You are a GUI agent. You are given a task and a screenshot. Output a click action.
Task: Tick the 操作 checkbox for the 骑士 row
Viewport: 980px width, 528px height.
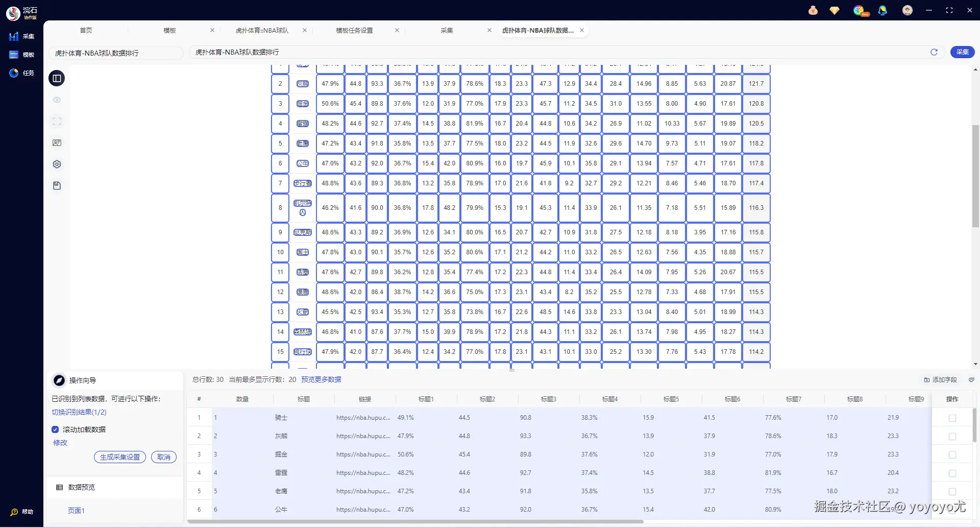(x=952, y=418)
